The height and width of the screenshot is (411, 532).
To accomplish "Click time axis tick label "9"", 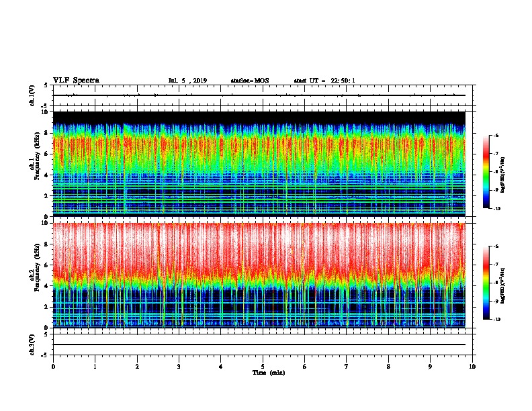I will [430, 367].
